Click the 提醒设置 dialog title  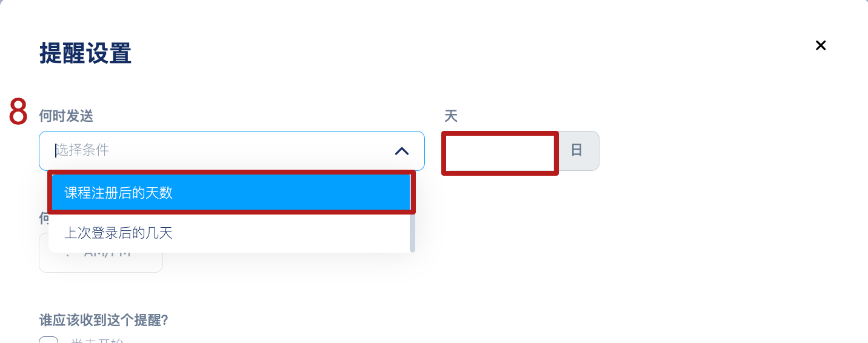click(85, 53)
